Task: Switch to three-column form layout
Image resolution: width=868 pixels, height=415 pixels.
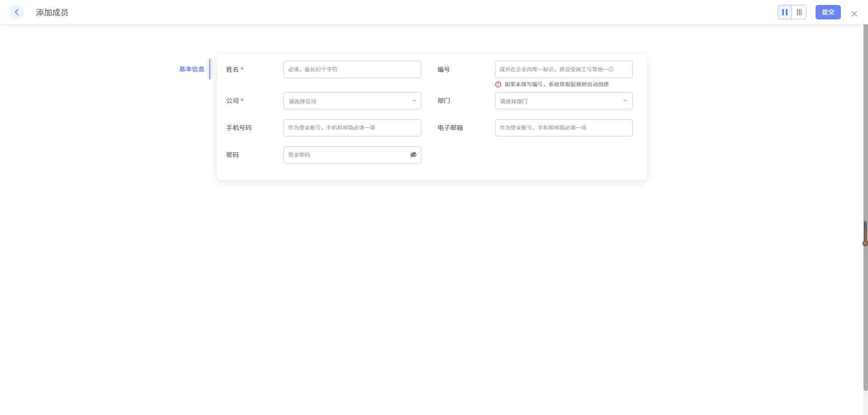Action: coord(799,12)
